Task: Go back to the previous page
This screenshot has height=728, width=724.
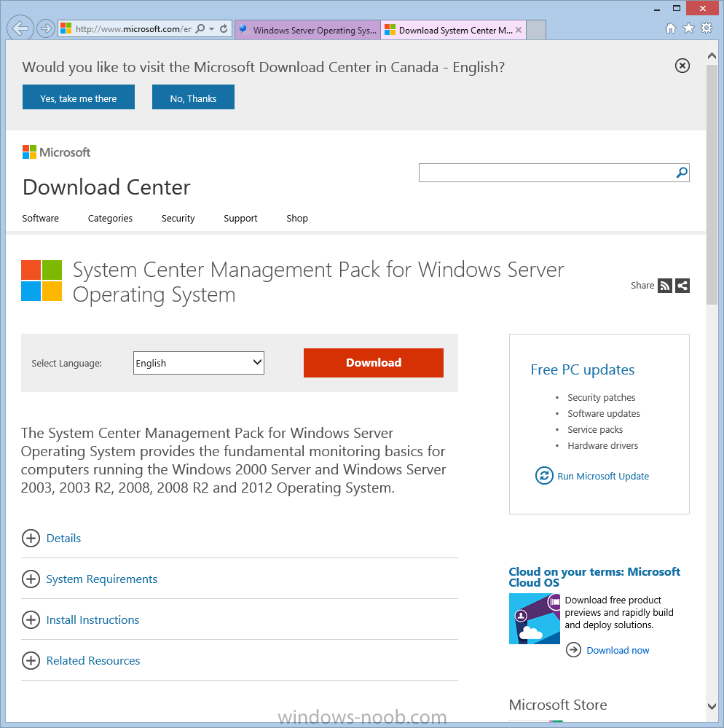Action: pyautogui.click(x=20, y=29)
